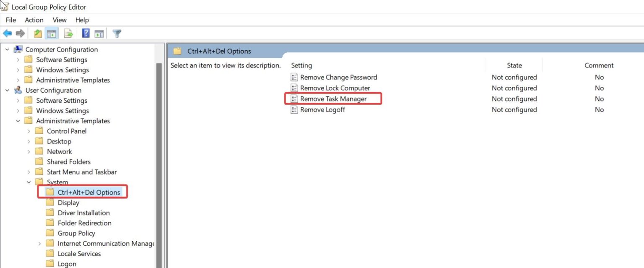Click the Back navigation arrow

pyautogui.click(x=7, y=33)
